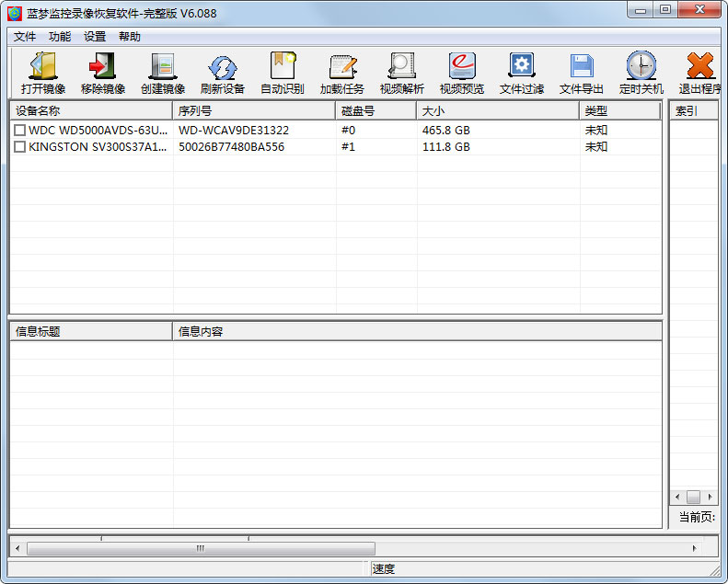Click the bottom horizontal scrollbar right arrow
The image size is (728, 584).
tap(695, 548)
